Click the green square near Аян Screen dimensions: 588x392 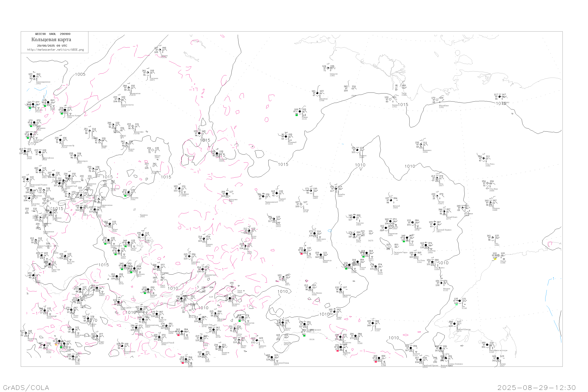(x=456, y=304)
